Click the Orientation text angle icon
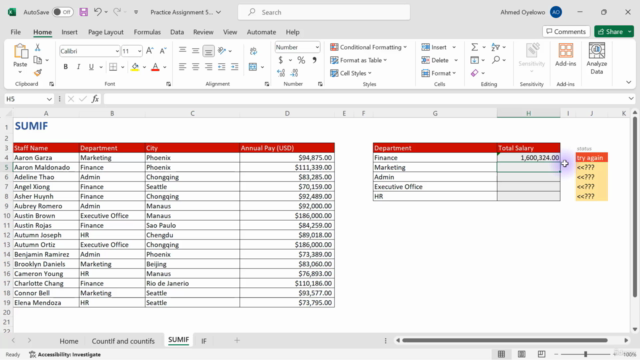640x360 pixels. pyautogui.click(x=222, y=51)
